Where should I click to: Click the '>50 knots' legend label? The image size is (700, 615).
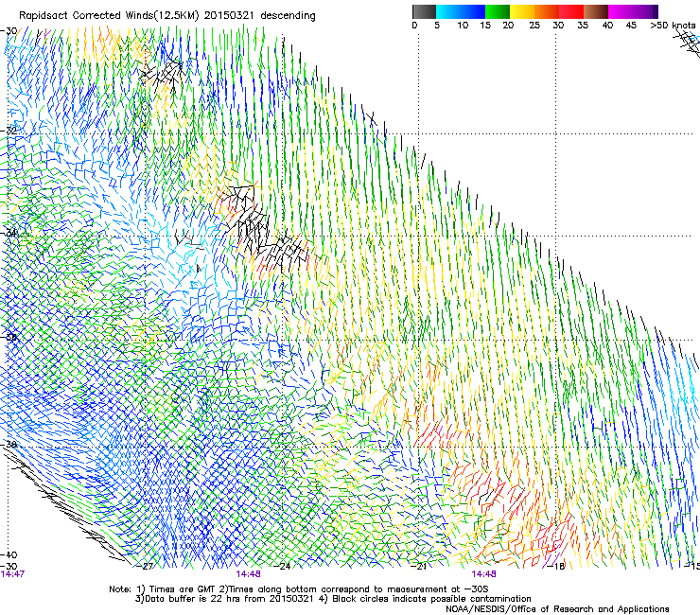[x=673, y=26]
